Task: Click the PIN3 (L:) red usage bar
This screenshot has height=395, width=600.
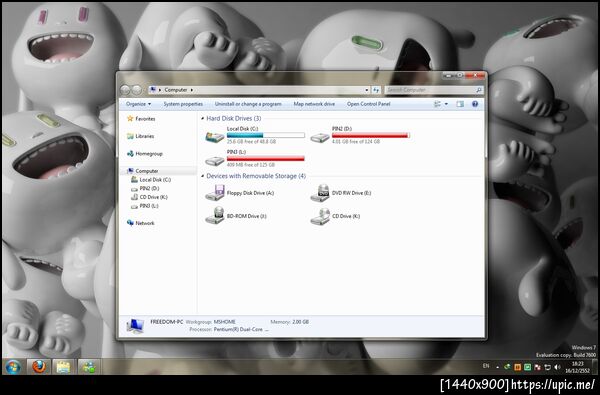Action: point(266,158)
